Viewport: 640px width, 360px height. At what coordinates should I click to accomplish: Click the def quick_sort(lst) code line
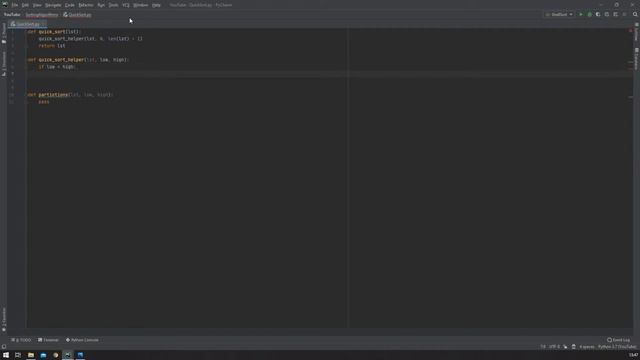point(54,32)
